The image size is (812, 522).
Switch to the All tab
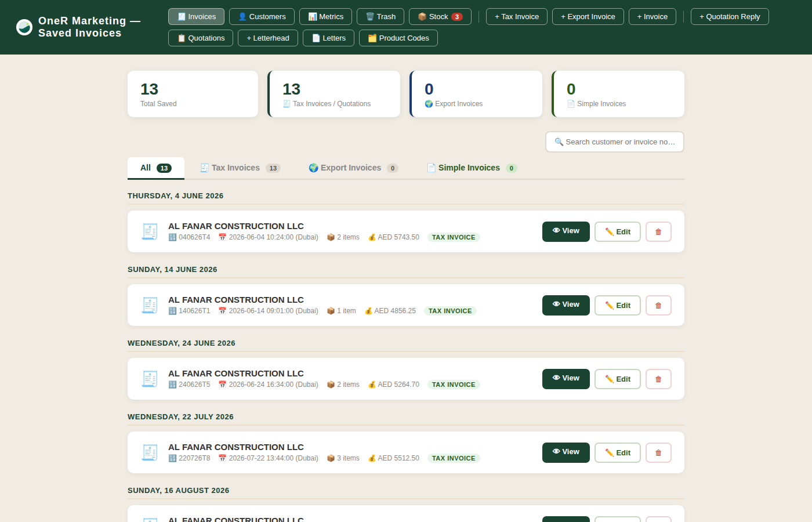[156, 168]
